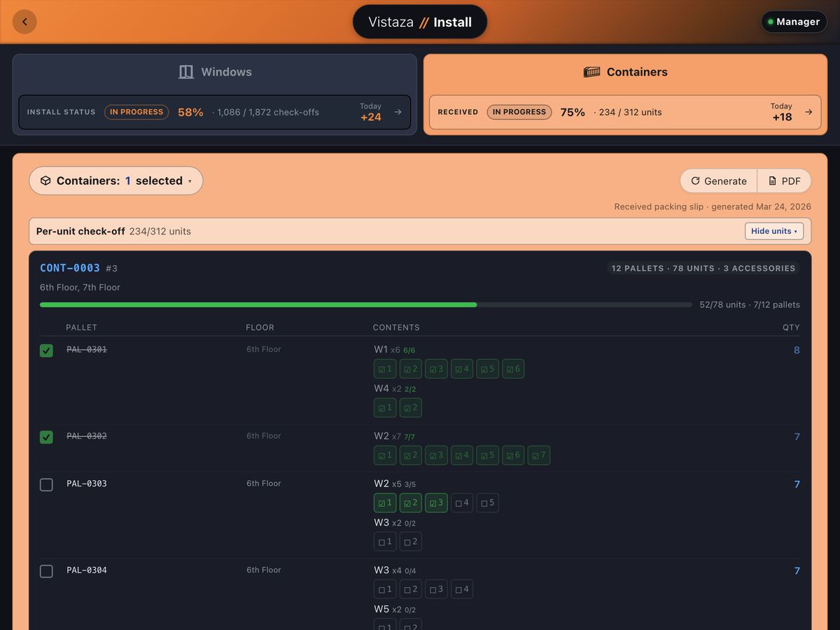Click the Vistaza // Install title pill

420,22
